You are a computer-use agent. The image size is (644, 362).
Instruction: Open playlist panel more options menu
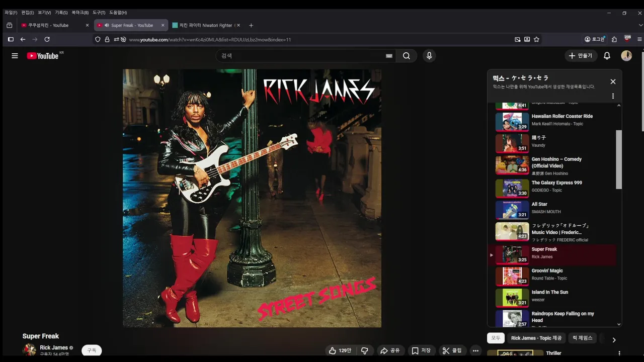tap(613, 96)
